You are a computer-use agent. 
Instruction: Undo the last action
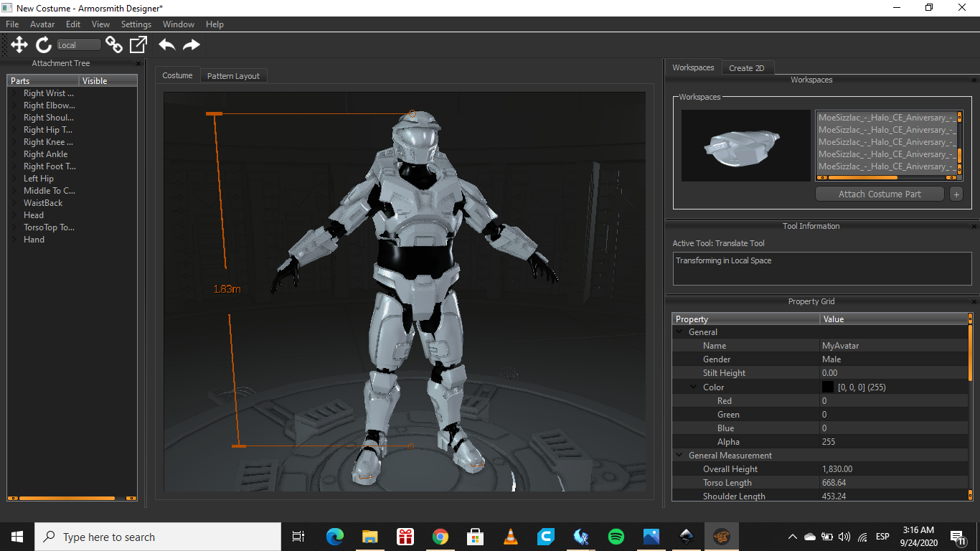click(x=167, y=45)
